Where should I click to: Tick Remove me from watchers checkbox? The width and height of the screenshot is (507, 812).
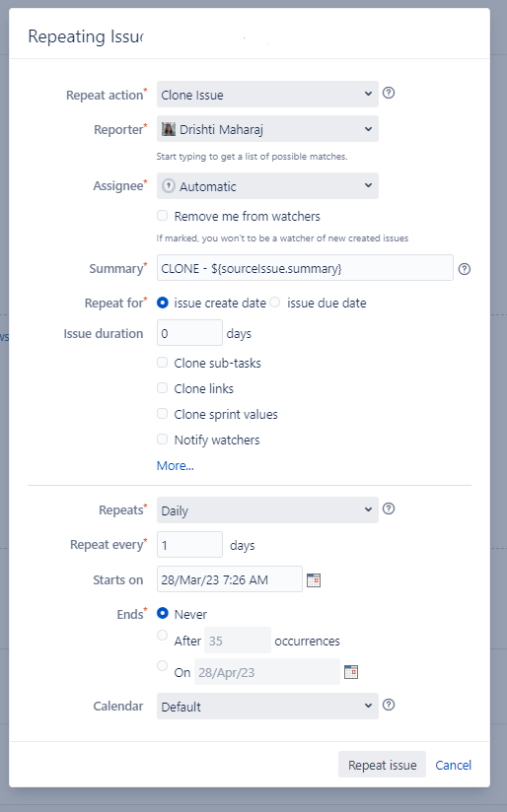pyautogui.click(x=163, y=216)
